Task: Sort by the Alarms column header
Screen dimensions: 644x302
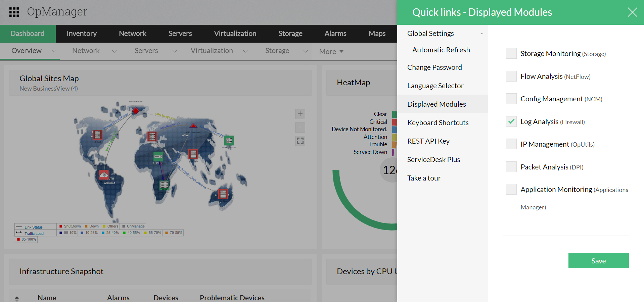Action: pos(118,298)
